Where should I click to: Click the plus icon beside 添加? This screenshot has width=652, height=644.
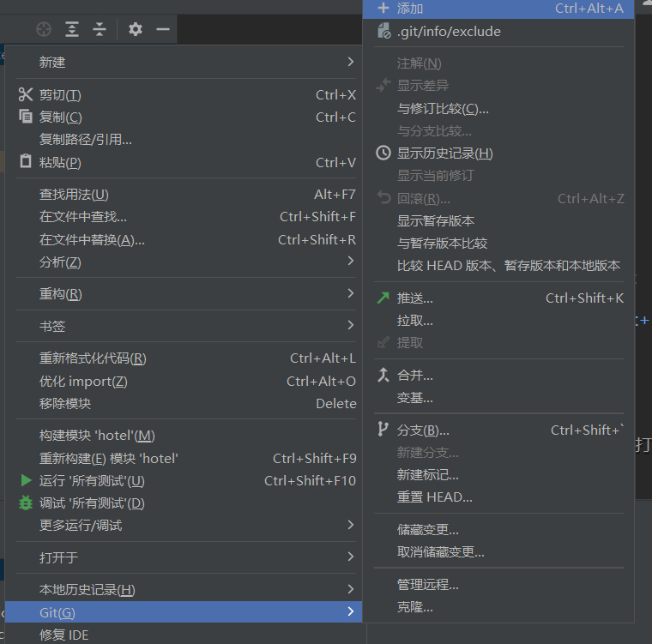[x=383, y=8]
